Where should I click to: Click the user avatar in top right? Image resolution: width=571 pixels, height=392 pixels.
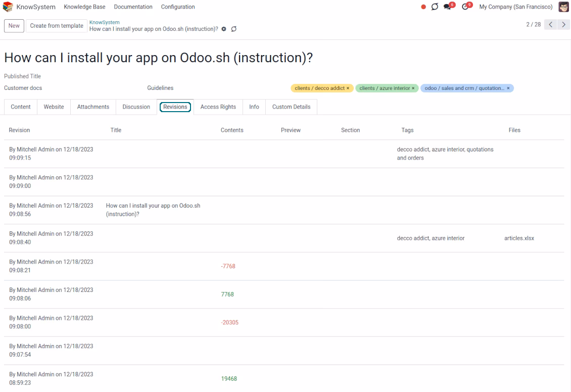563,7
